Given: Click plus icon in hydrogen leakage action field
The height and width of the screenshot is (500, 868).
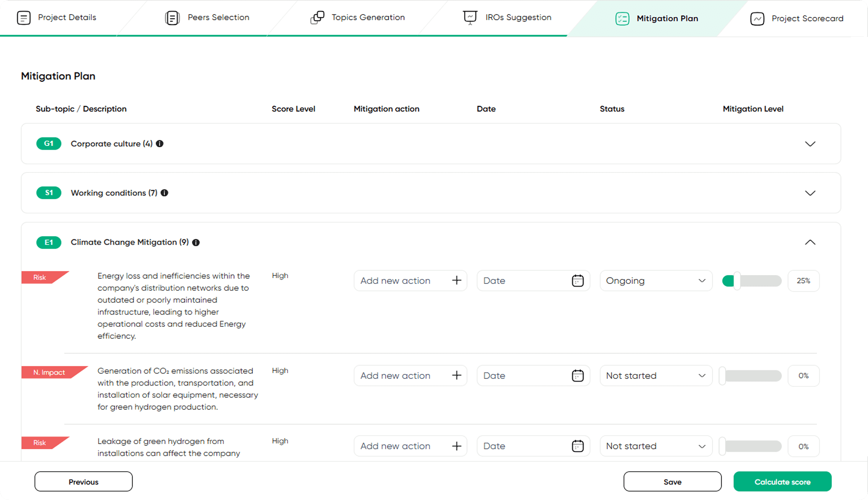Looking at the screenshot, I should pyautogui.click(x=456, y=446).
